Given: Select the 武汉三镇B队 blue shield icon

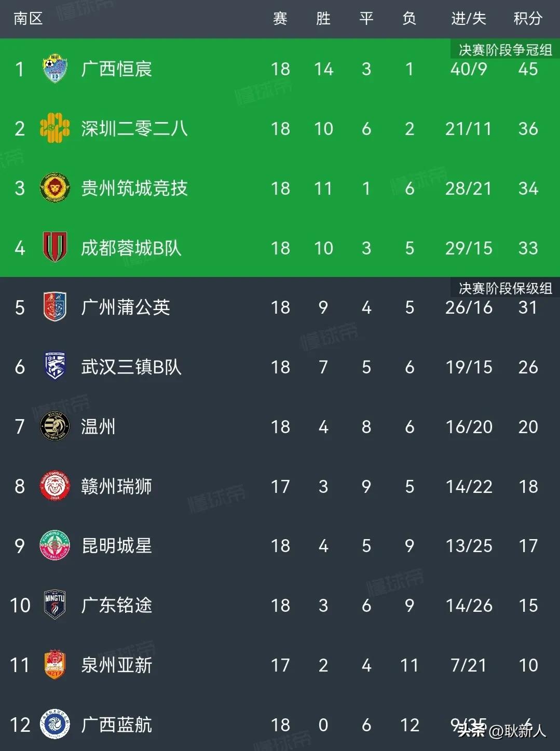Looking at the screenshot, I should pyautogui.click(x=55, y=367).
